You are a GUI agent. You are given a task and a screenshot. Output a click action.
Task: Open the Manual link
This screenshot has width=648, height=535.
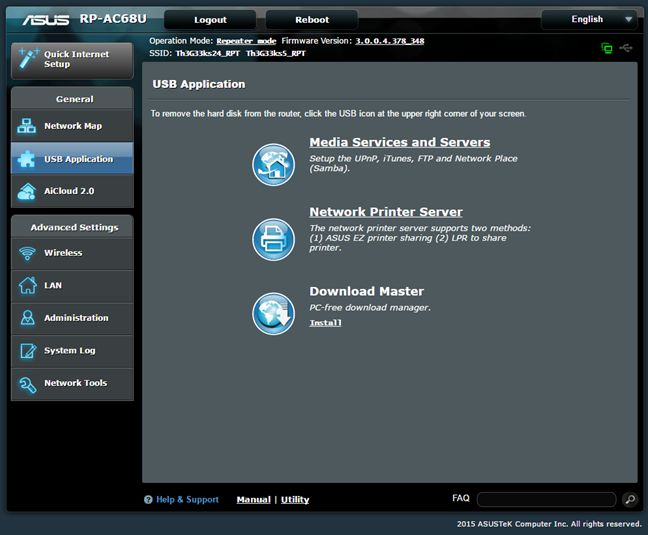[x=253, y=499]
